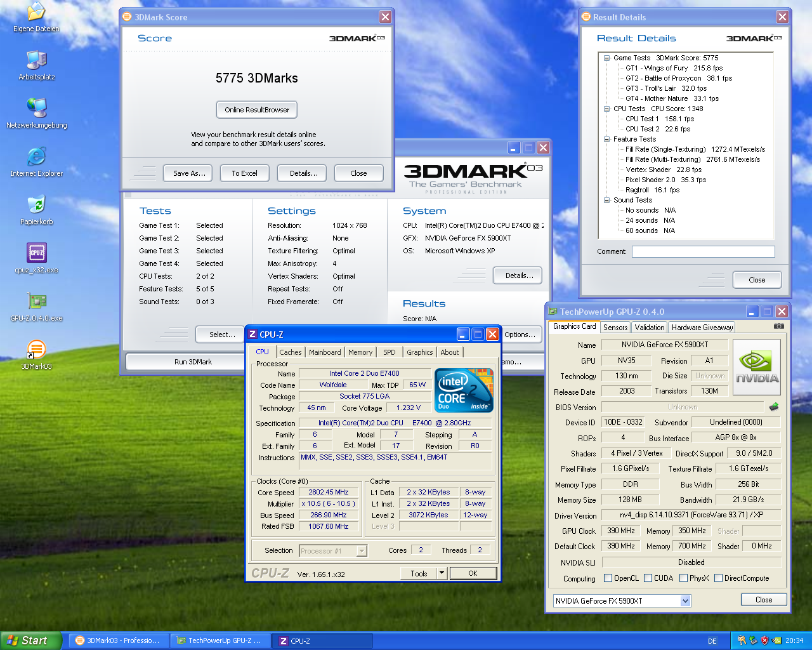
Task: Select Pixel Shader 2.0 result row
Action: [665, 180]
